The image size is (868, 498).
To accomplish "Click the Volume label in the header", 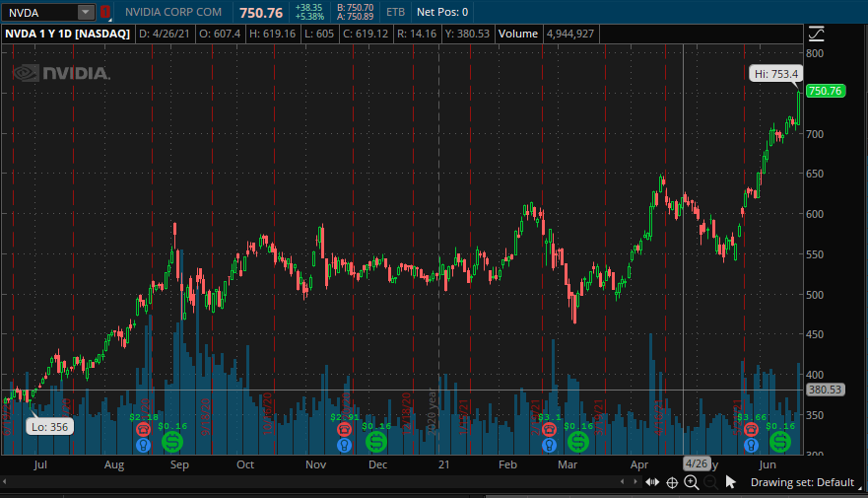I will (518, 34).
